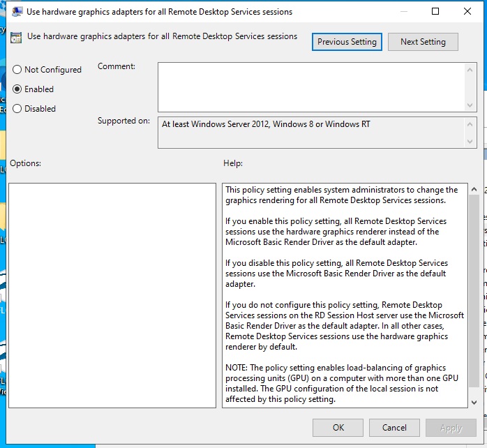This screenshot has height=448, width=487.
Task: Click Comment box scroll down arrow
Action: tap(470, 105)
